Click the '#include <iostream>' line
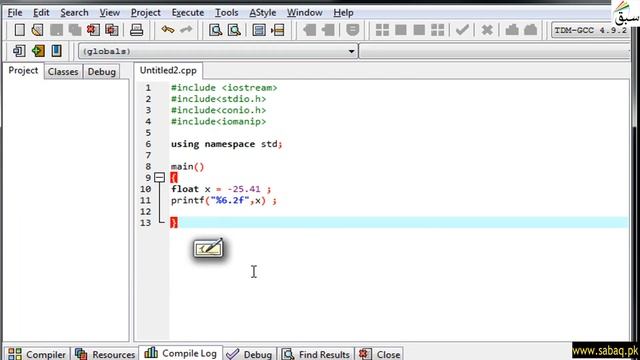The height and width of the screenshot is (360, 640). point(224,88)
